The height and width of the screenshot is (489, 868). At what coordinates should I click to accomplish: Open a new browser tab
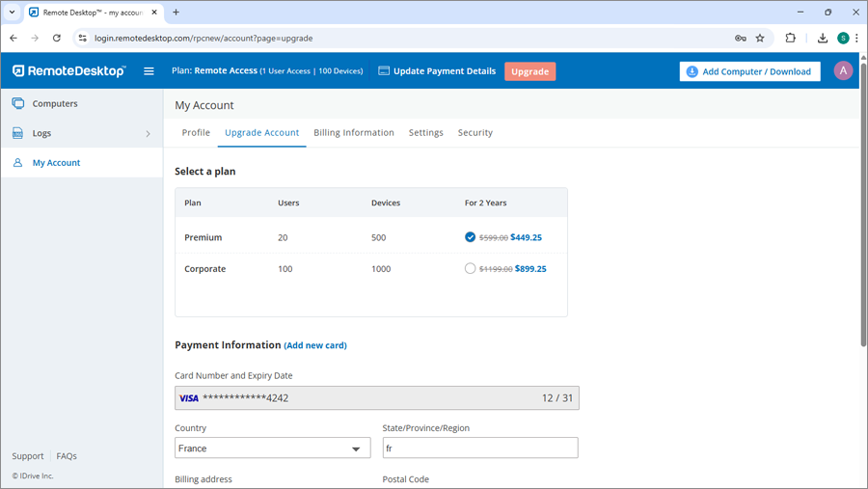tap(176, 13)
